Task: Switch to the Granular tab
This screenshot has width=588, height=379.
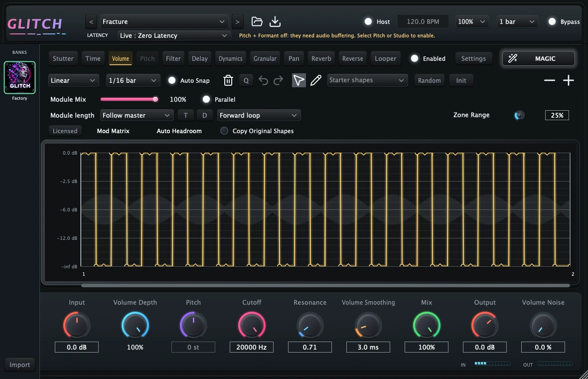Action: click(x=265, y=58)
